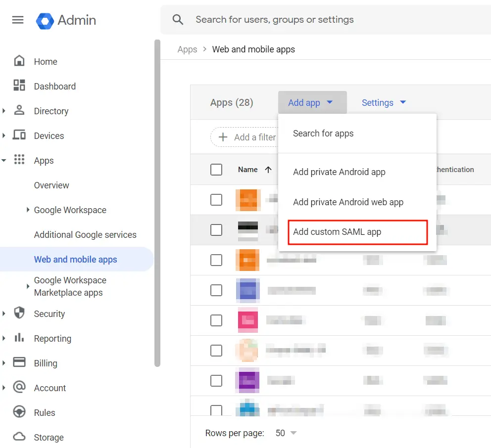Go to Home in sidebar
The height and width of the screenshot is (448, 491).
click(46, 62)
